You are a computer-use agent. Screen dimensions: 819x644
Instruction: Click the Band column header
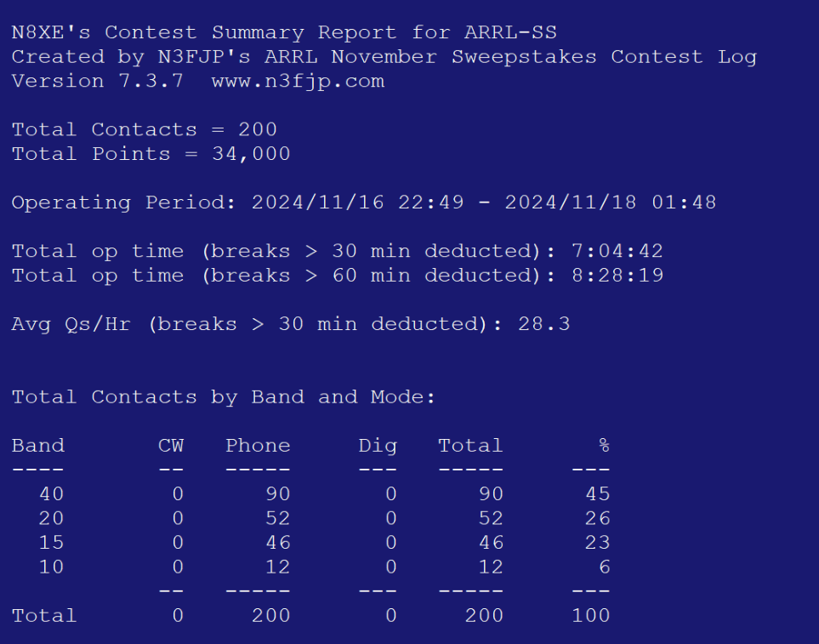point(38,446)
